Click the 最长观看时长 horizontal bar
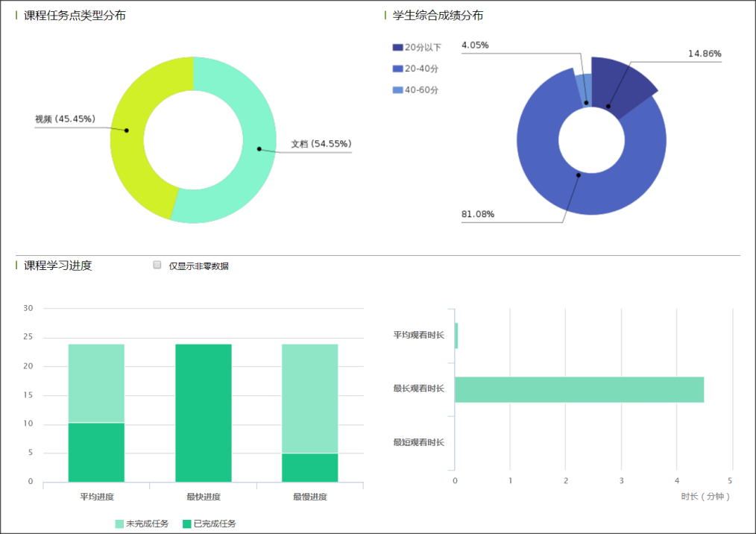The width and height of the screenshot is (756, 534). coord(579,389)
